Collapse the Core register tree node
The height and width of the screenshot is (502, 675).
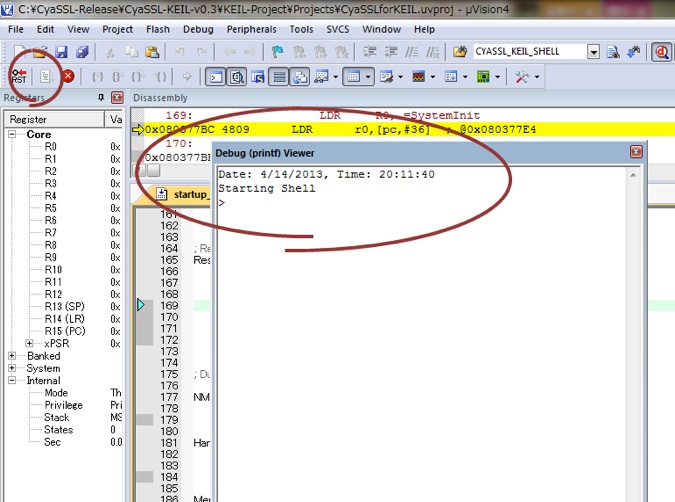pyautogui.click(x=12, y=134)
